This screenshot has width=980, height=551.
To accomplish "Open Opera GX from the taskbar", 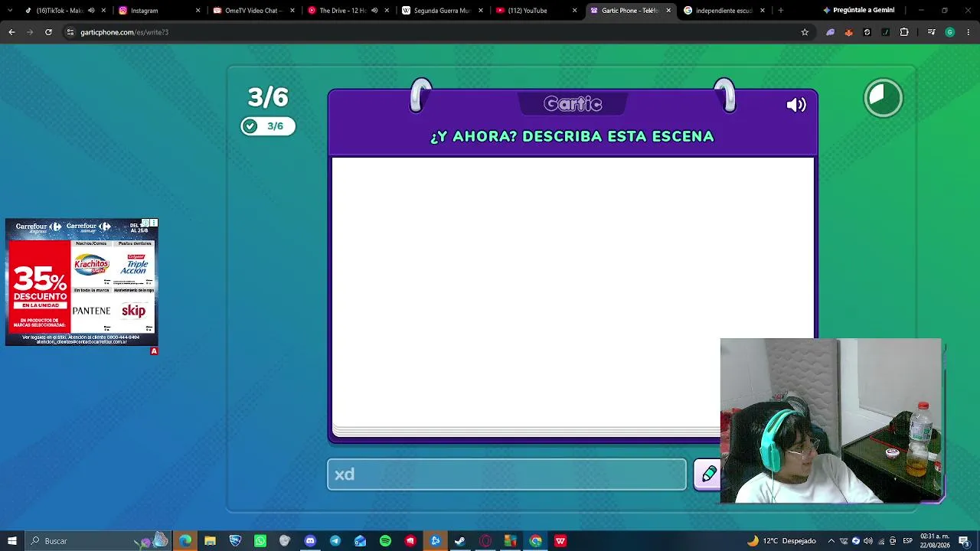I will (485, 541).
